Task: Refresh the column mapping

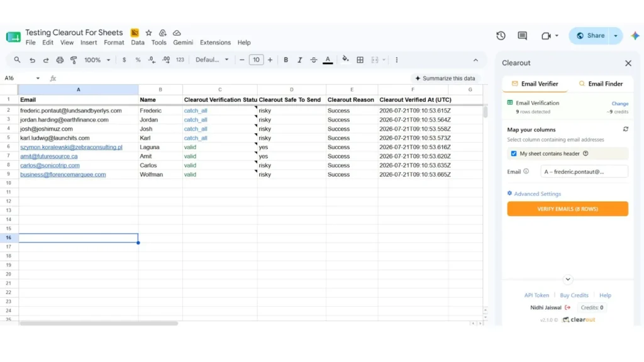Action: (x=626, y=129)
